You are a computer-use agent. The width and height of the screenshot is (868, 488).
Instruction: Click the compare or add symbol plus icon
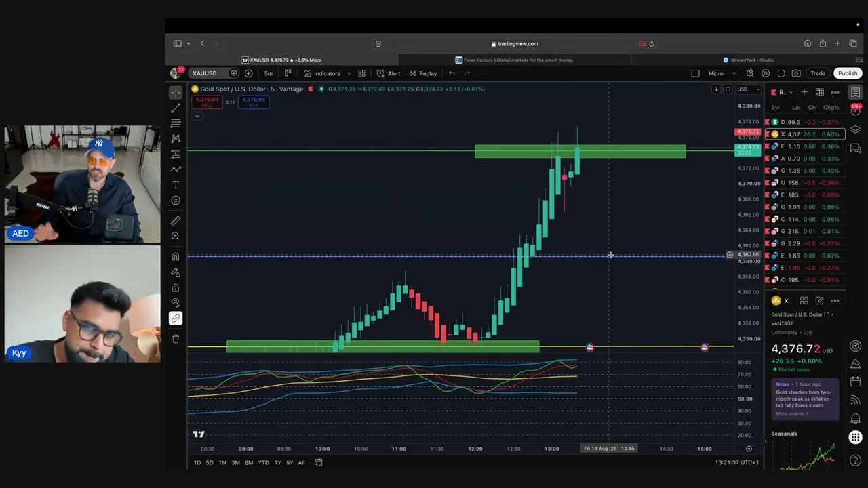[x=249, y=73]
